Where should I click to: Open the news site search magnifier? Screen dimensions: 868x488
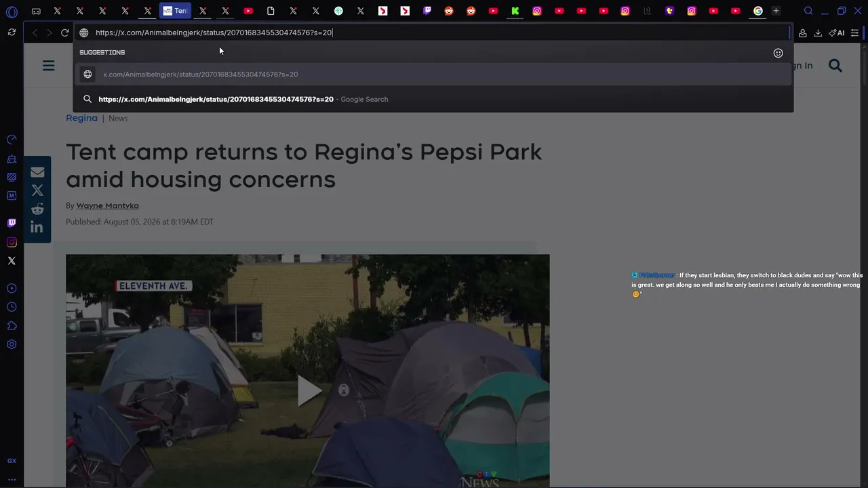[835, 66]
